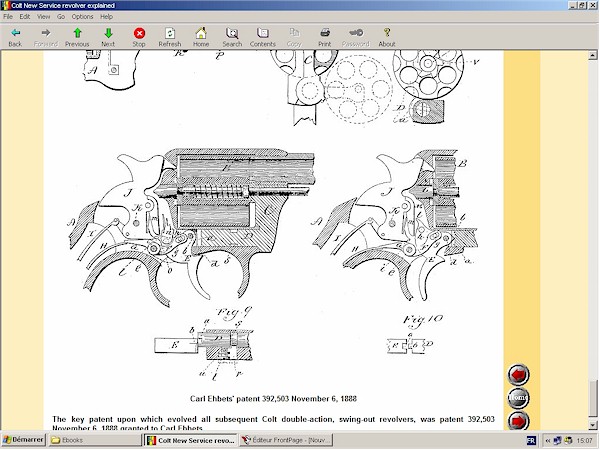
Task: Go to Previous page with green up arrow
Action: pyautogui.click(x=77, y=37)
